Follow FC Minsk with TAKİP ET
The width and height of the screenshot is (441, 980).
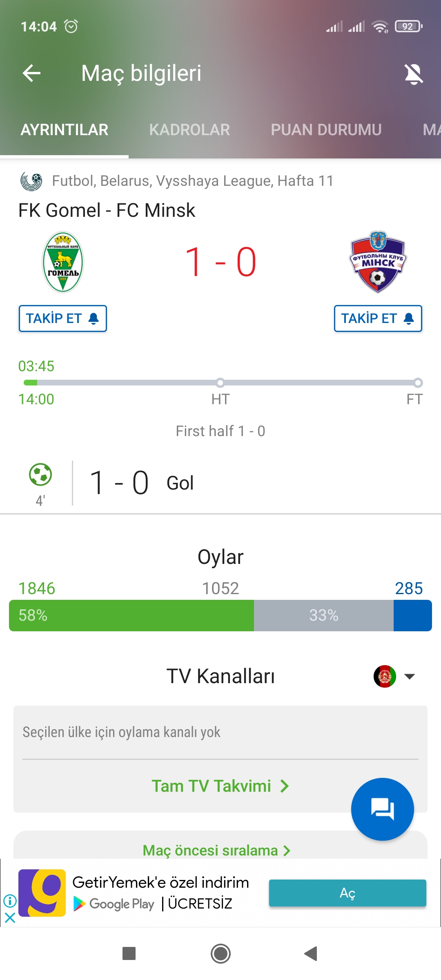pyautogui.click(x=378, y=318)
